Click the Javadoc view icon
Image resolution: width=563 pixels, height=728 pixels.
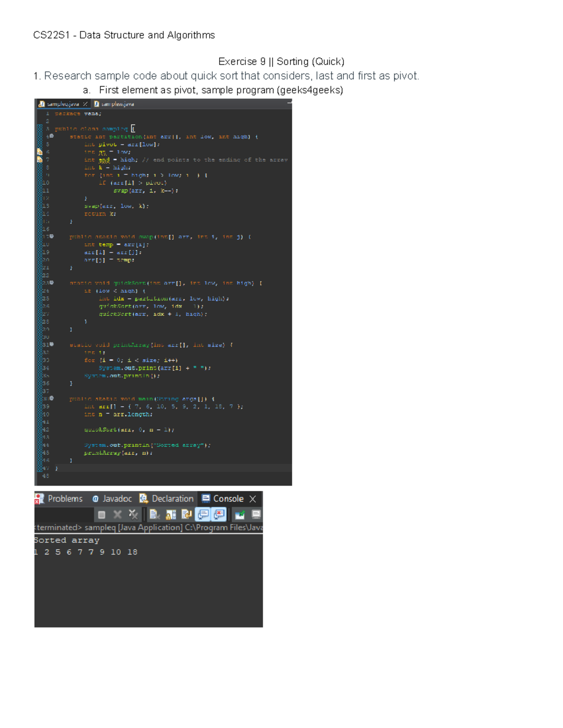coord(95,498)
